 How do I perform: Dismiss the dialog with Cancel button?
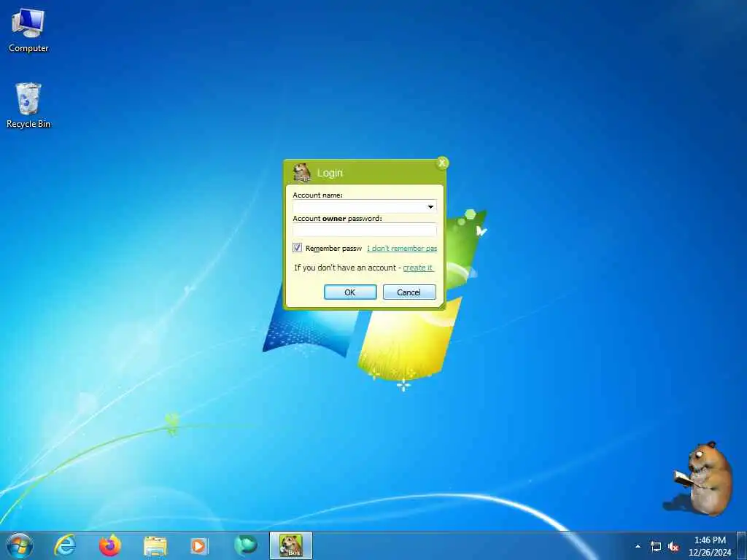coord(409,292)
